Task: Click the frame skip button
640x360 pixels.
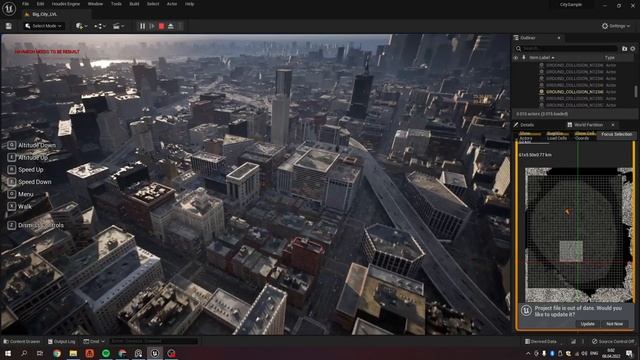Action: click(x=152, y=26)
